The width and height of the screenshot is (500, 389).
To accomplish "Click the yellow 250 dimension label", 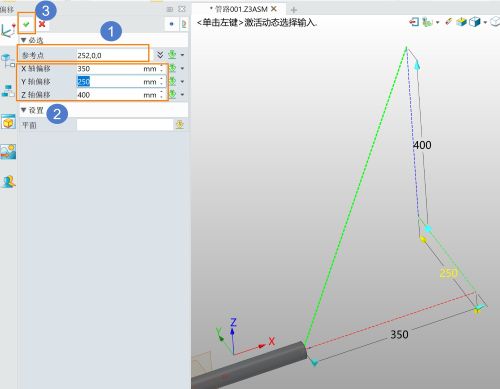I will tap(448, 273).
